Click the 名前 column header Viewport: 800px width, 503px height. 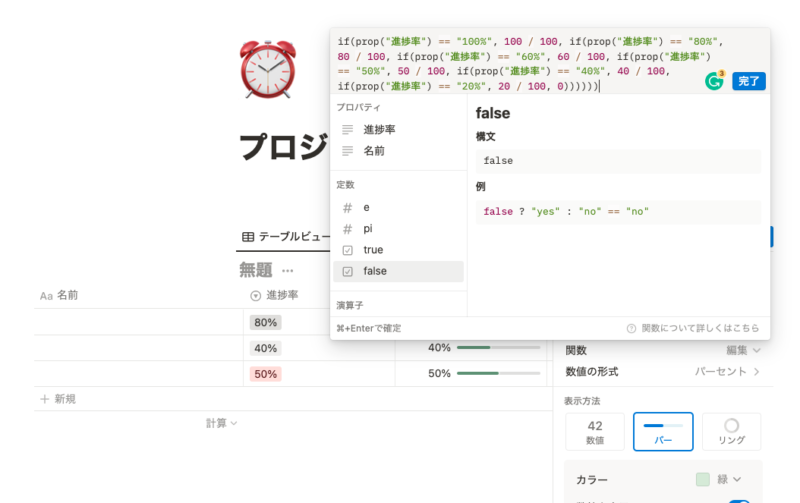pos(138,295)
